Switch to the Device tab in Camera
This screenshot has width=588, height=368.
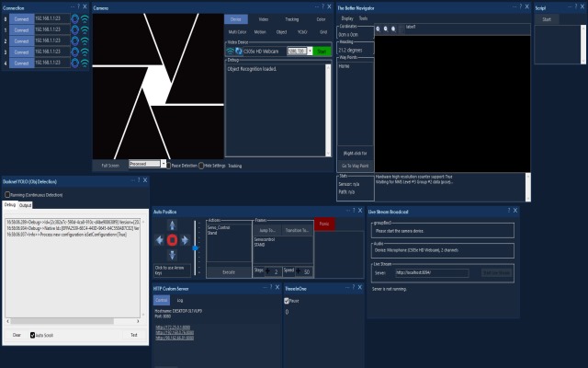click(236, 19)
